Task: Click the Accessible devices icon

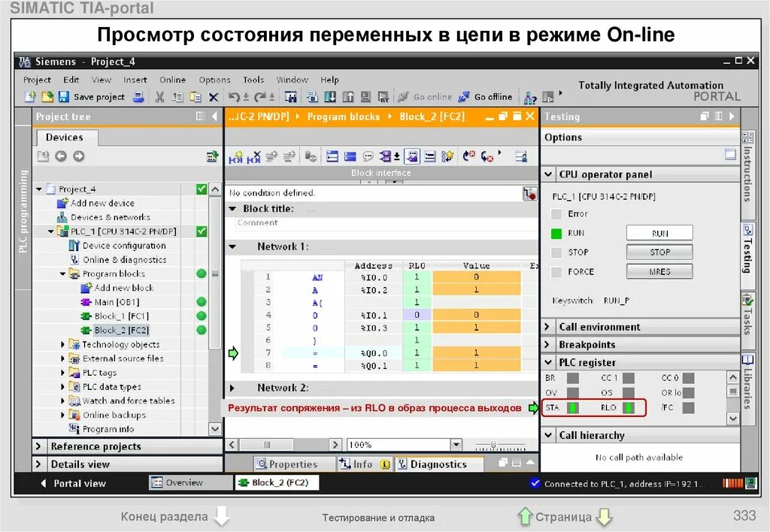Action: 530,97
